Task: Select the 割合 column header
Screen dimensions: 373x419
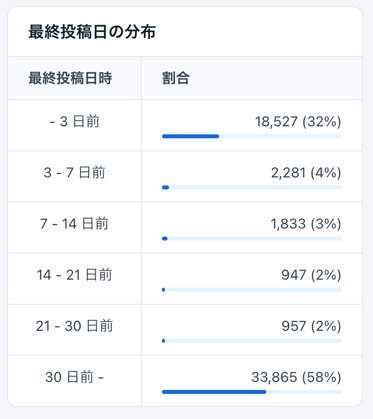Action: click(176, 78)
